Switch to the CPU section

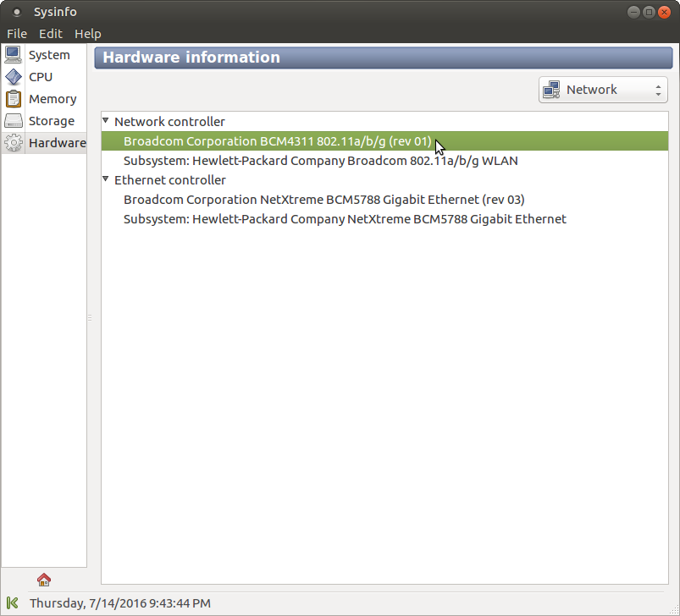click(44, 77)
